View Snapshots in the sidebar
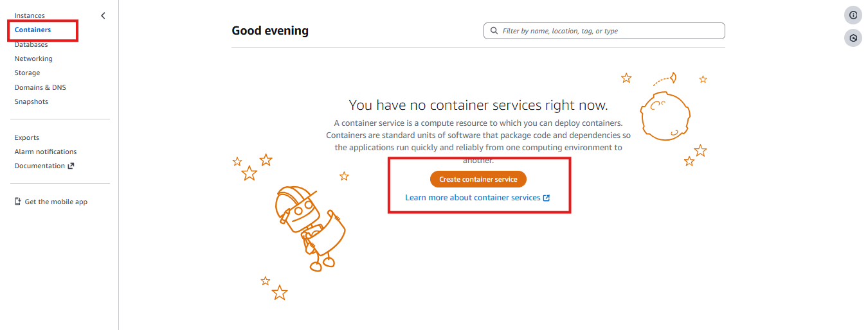 click(31, 101)
